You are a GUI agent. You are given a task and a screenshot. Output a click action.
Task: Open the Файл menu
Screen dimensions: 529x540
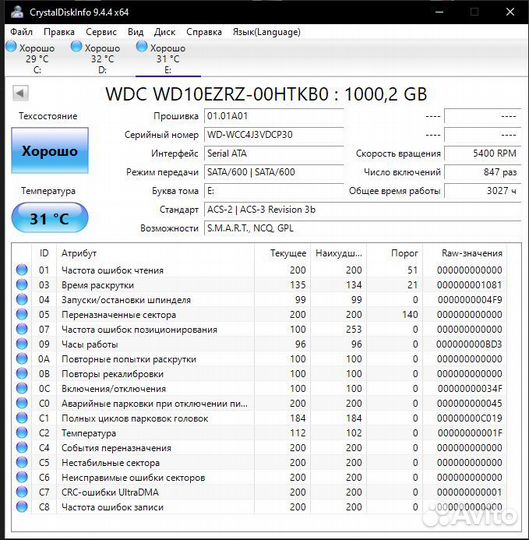click(x=21, y=32)
